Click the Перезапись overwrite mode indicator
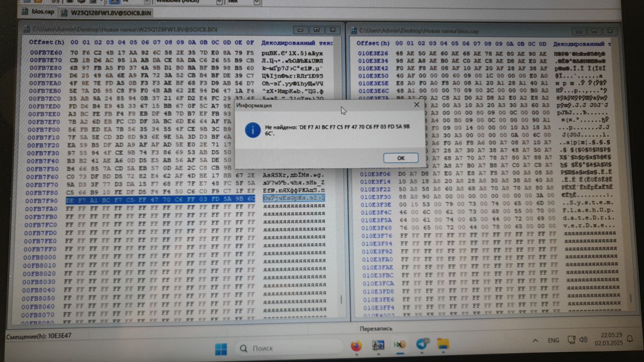The width and height of the screenshot is (644, 362). [x=377, y=329]
